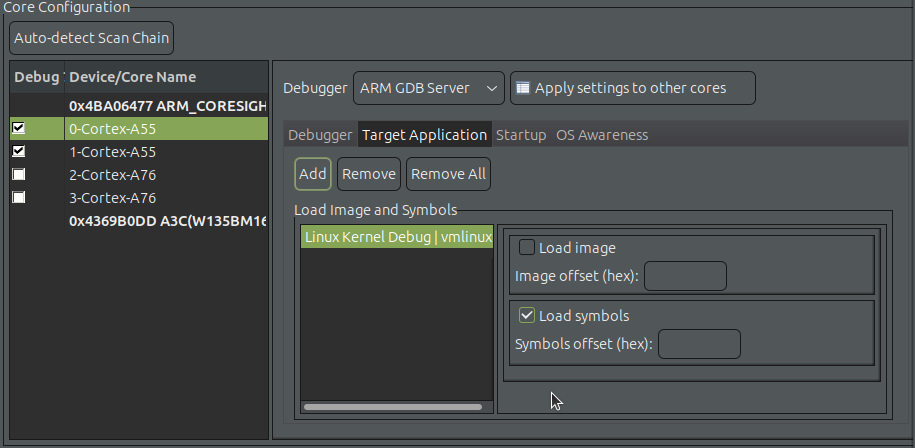915x448 pixels.
Task: Uncheck the Load symbols checkbox
Action: tap(528, 316)
